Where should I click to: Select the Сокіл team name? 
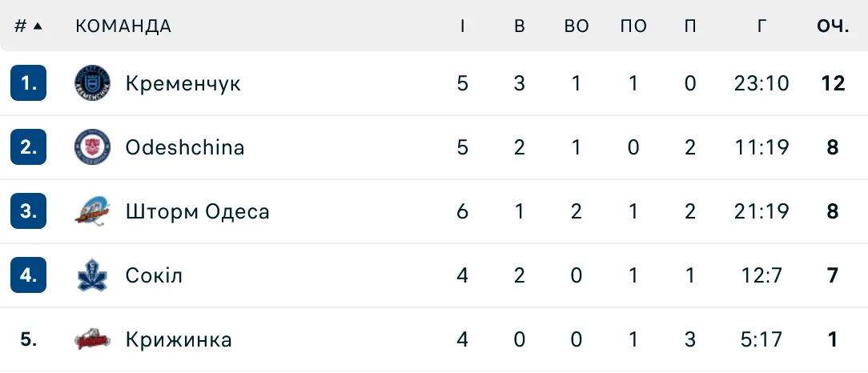coord(154,275)
